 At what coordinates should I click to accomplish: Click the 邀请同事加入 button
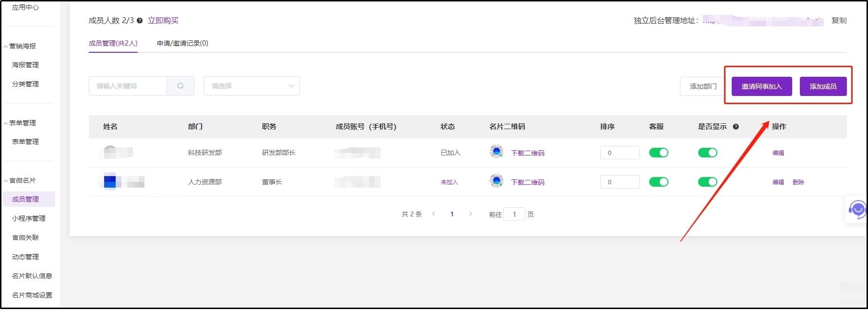pos(761,86)
